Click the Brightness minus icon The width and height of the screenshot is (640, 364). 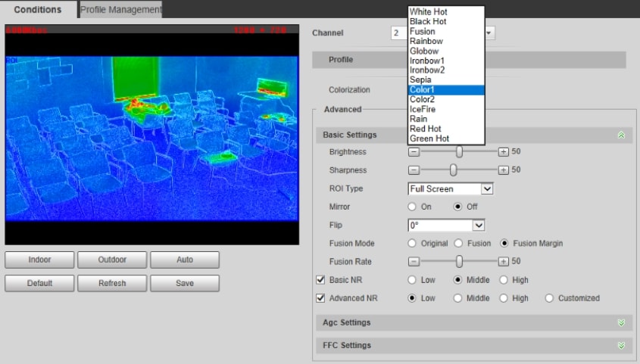pyautogui.click(x=414, y=152)
